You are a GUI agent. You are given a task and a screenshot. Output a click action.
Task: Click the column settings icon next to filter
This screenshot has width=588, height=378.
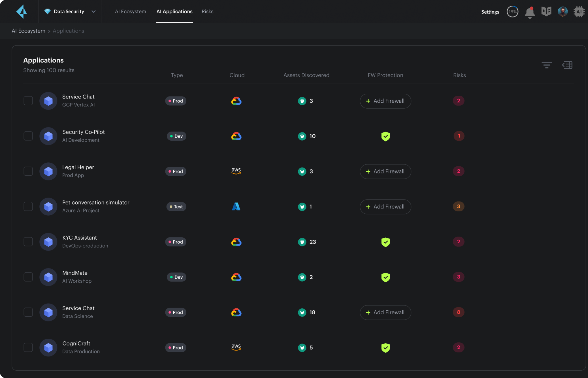(x=567, y=65)
